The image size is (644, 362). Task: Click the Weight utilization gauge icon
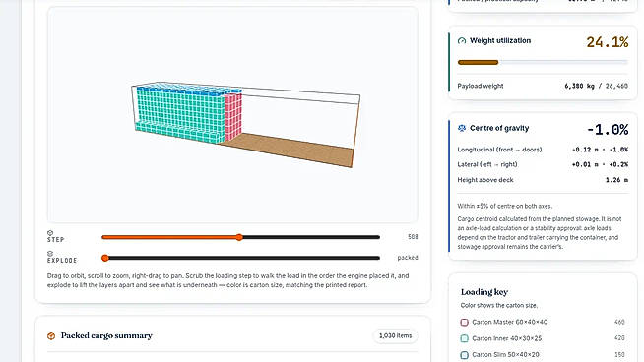click(462, 40)
